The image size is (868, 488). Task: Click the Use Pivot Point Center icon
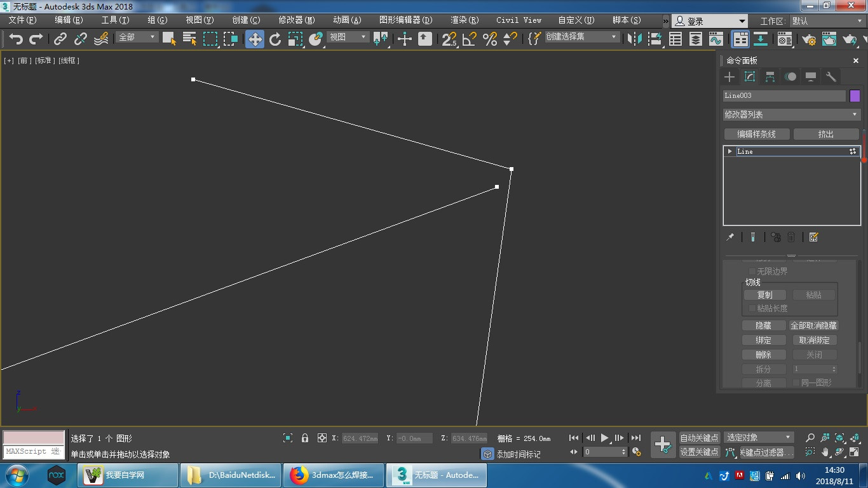pyautogui.click(x=381, y=39)
